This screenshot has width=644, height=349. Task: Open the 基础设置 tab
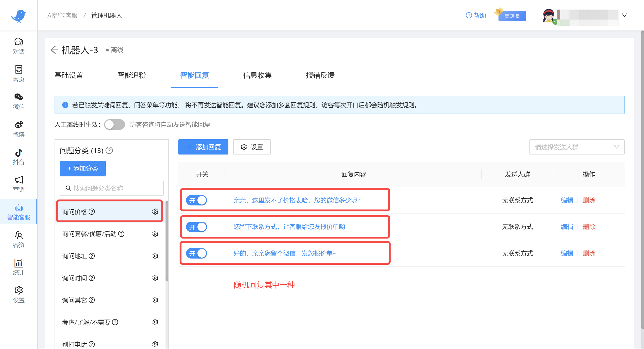click(x=69, y=75)
